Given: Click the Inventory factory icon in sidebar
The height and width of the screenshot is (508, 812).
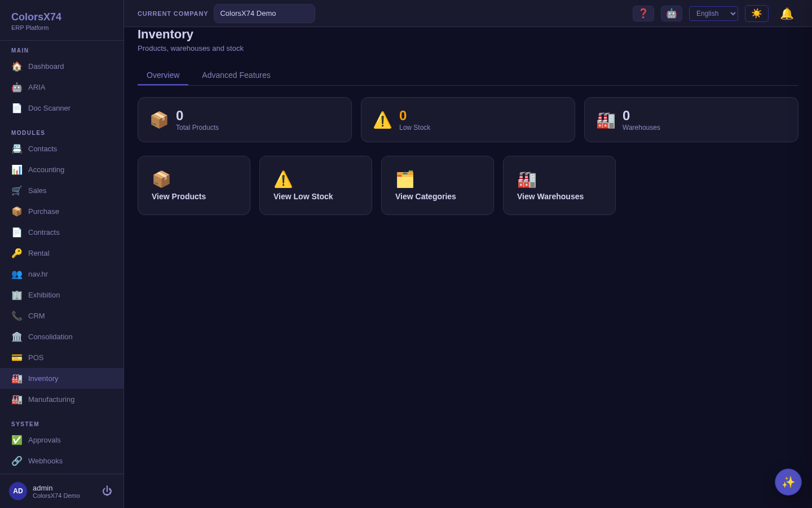Looking at the screenshot, I should click(17, 379).
